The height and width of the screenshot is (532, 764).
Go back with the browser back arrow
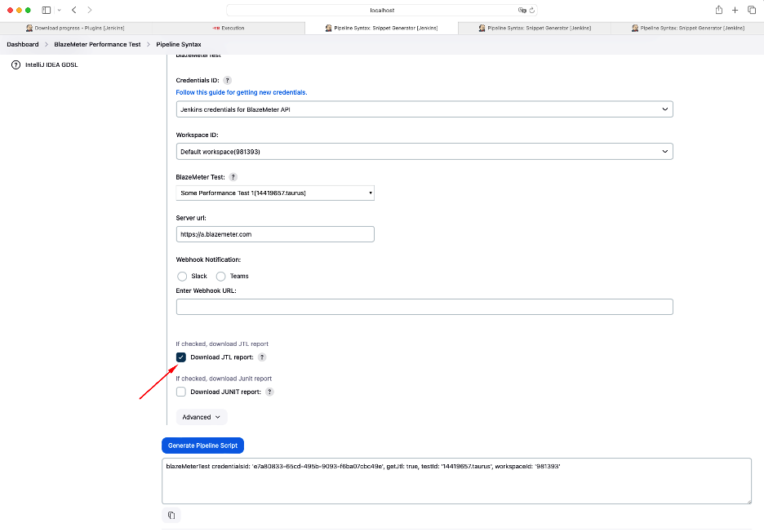tap(74, 10)
